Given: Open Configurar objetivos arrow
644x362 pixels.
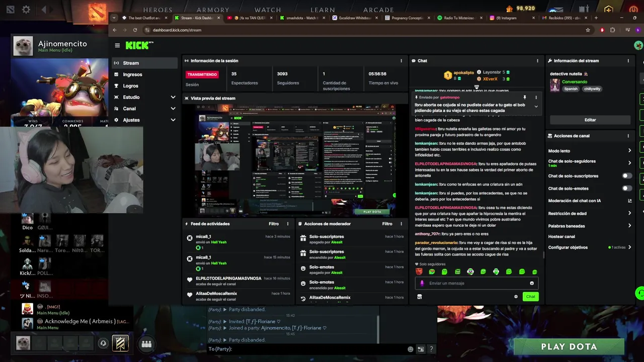Looking at the screenshot, I should pos(629,247).
